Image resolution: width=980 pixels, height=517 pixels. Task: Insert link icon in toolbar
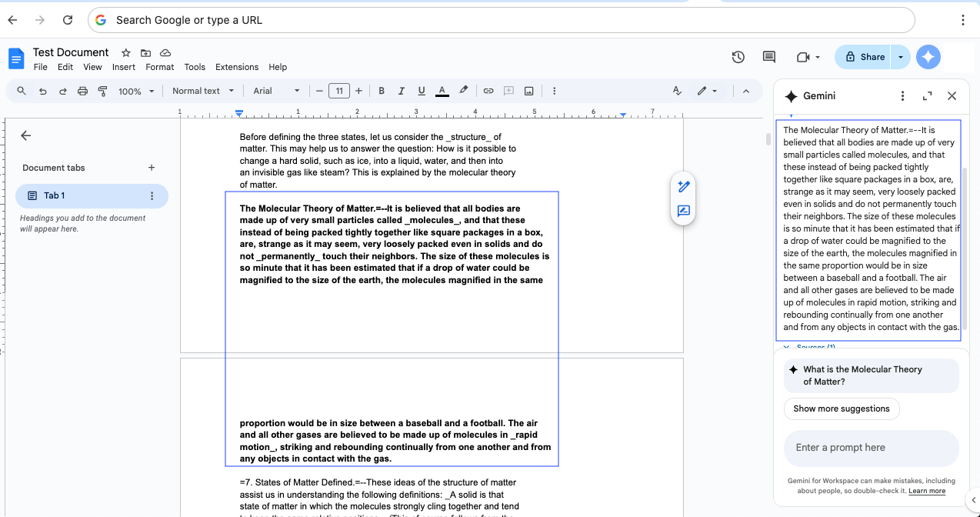[488, 91]
